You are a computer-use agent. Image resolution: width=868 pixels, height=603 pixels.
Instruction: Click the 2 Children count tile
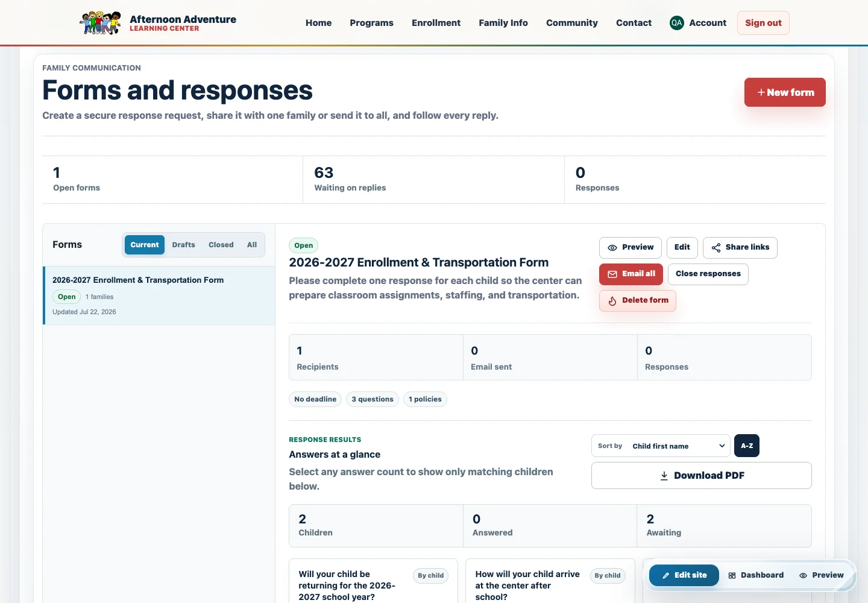(x=376, y=526)
